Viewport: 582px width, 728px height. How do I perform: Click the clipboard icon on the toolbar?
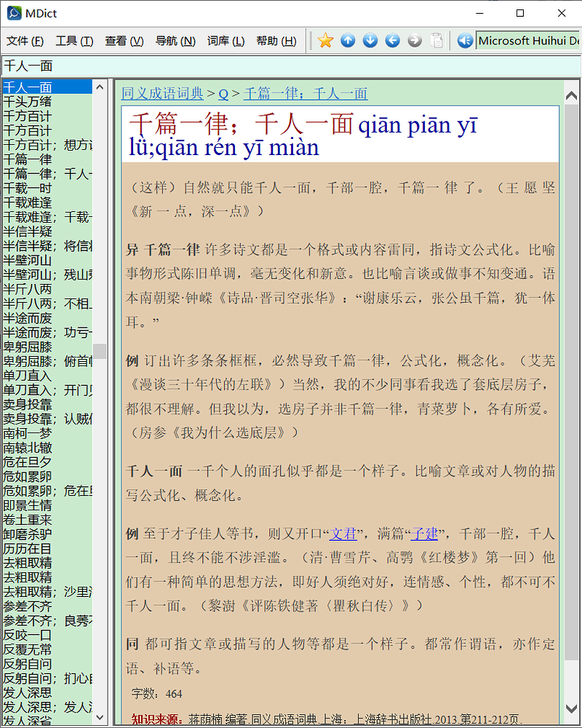click(x=436, y=41)
